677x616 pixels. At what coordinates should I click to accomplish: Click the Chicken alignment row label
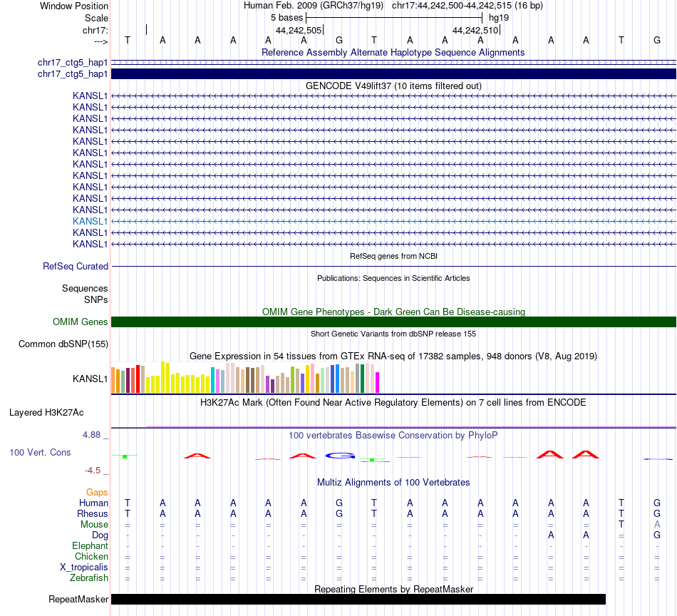coord(91,556)
